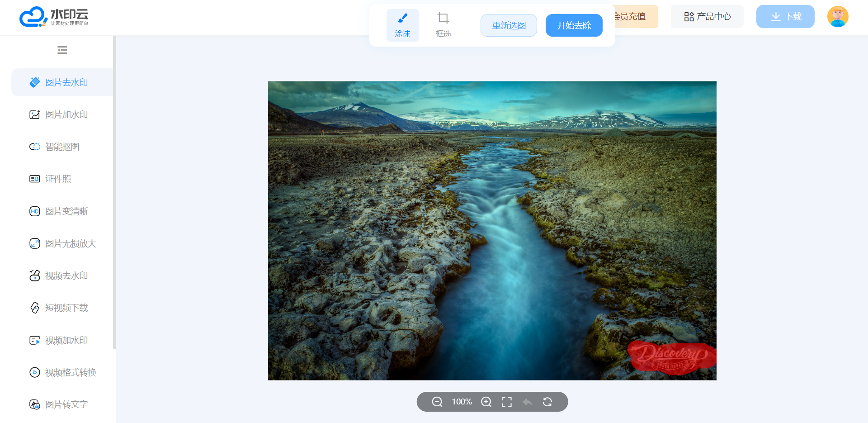Screen dimensions: 868x423
Task: Click the 智能抠图 icon
Action: click(35, 147)
